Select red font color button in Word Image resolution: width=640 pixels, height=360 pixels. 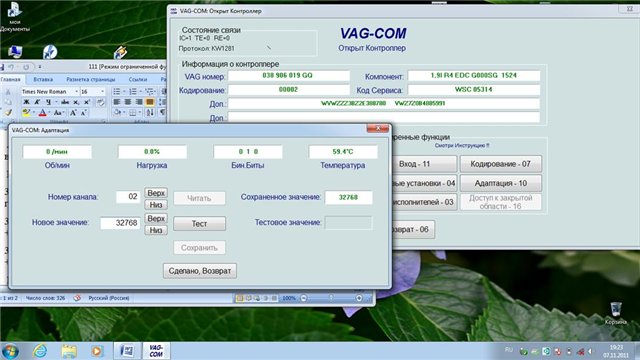pos(42,113)
